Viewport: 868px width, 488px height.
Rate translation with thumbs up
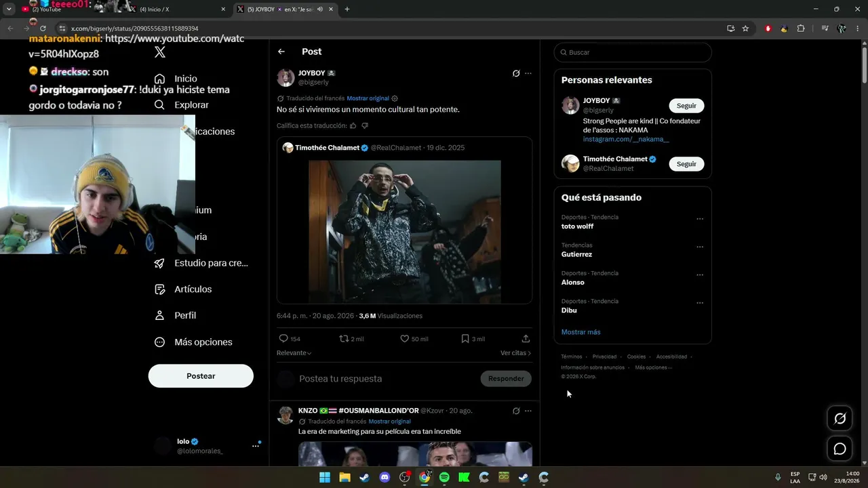click(353, 125)
